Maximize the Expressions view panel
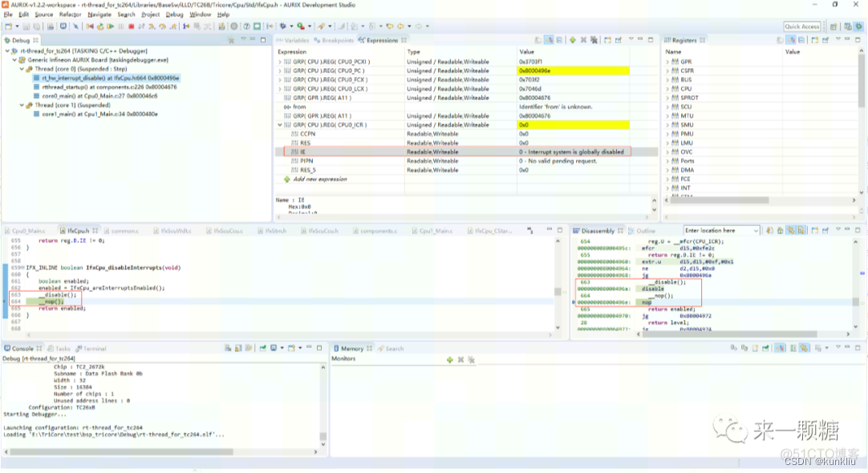 pyautogui.click(x=651, y=40)
